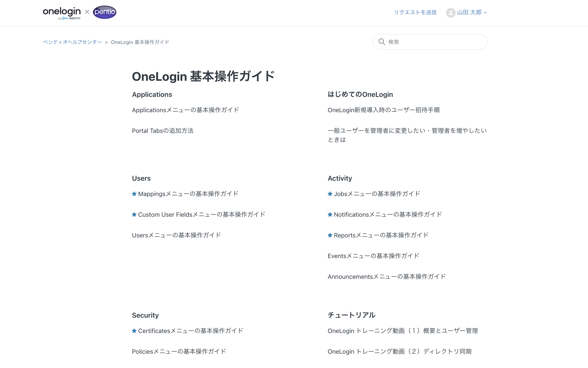Viewport: 588px width, 368px height.
Task: Open リクエストを送信 link
Action: point(415,13)
